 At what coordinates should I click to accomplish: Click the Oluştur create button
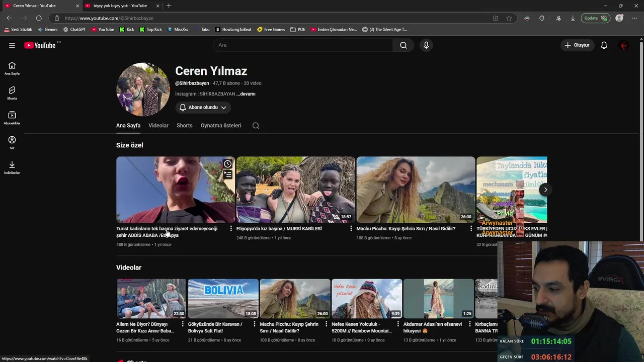click(x=577, y=45)
